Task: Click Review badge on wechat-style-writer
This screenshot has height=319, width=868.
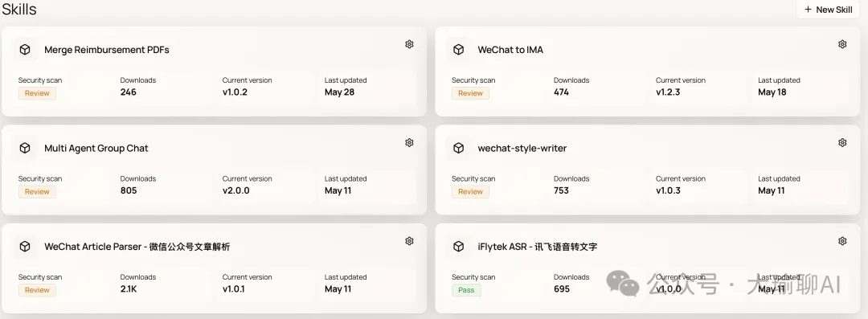Action: [x=470, y=191]
